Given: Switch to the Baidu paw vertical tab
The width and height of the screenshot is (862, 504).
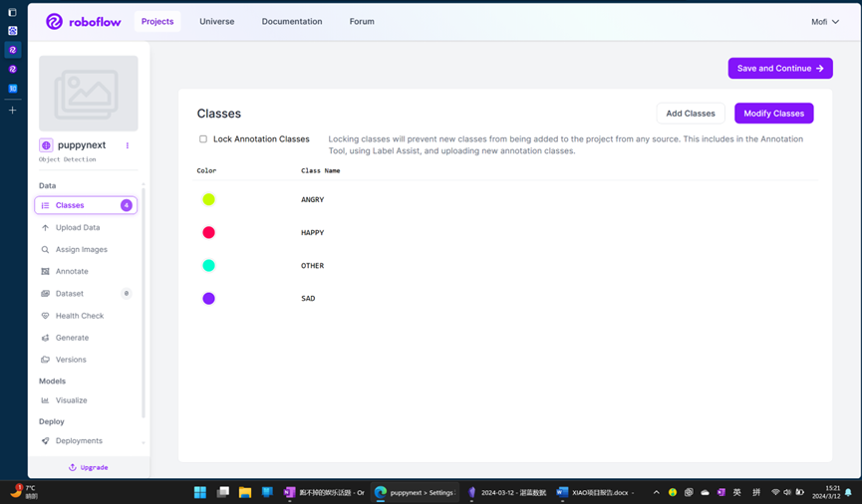Looking at the screenshot, I should (x=13, y=31).
